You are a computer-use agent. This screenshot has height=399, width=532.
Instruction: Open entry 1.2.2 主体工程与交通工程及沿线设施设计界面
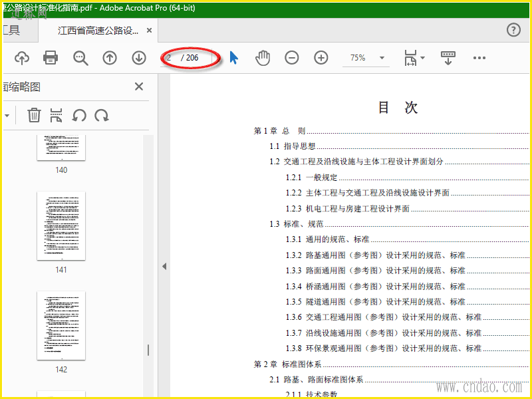tap(407, 193)
